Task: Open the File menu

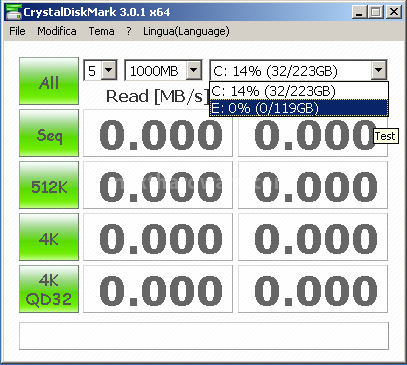Action: click(17, 31)
